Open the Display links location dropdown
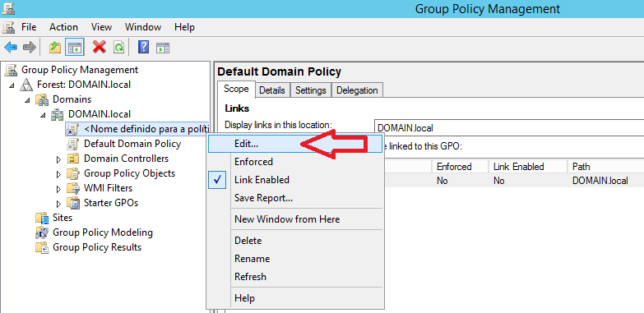 [509, 127]
